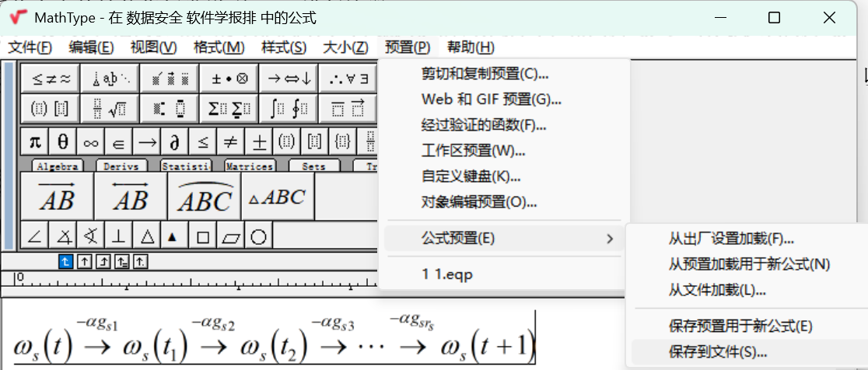The width and height of the screenshot is (868, 370).
Task: Open the logical symbols palette (∴∀∃)
Action: 348,79
